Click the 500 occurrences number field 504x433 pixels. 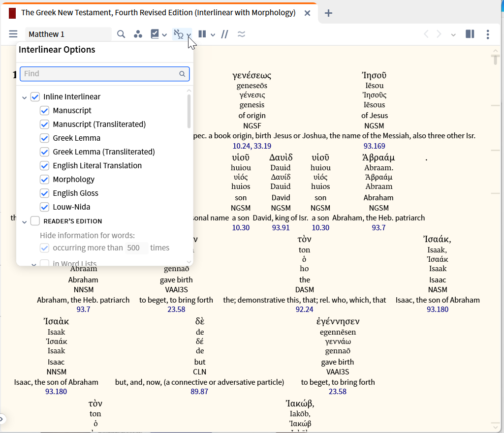tap(136, 248)
